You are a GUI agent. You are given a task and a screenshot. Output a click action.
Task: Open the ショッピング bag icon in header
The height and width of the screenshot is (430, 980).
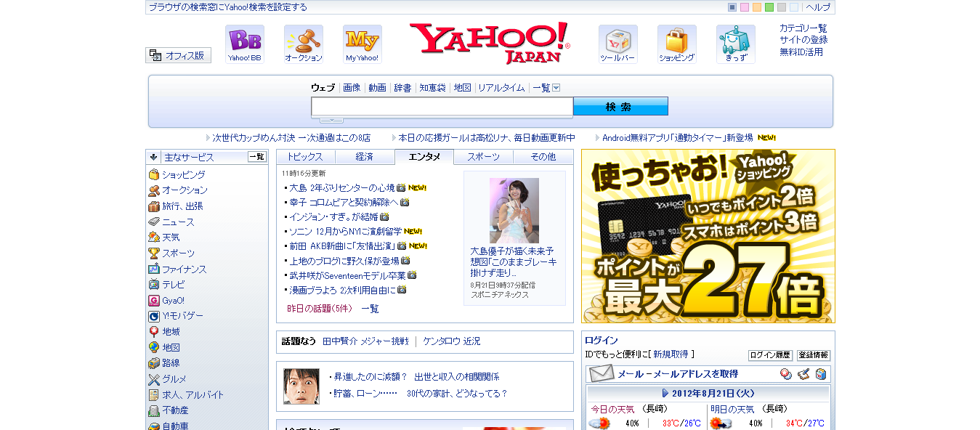tap(676, 44)
